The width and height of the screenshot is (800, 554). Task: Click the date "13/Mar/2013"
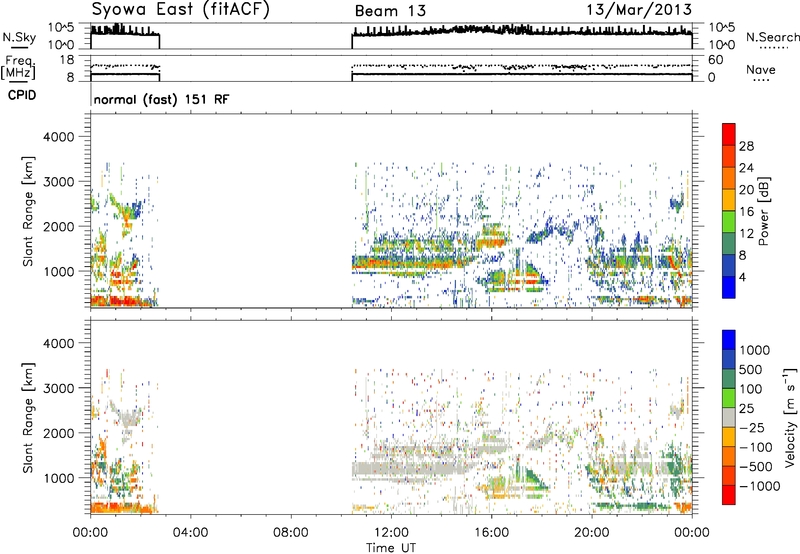pos(639,10)
